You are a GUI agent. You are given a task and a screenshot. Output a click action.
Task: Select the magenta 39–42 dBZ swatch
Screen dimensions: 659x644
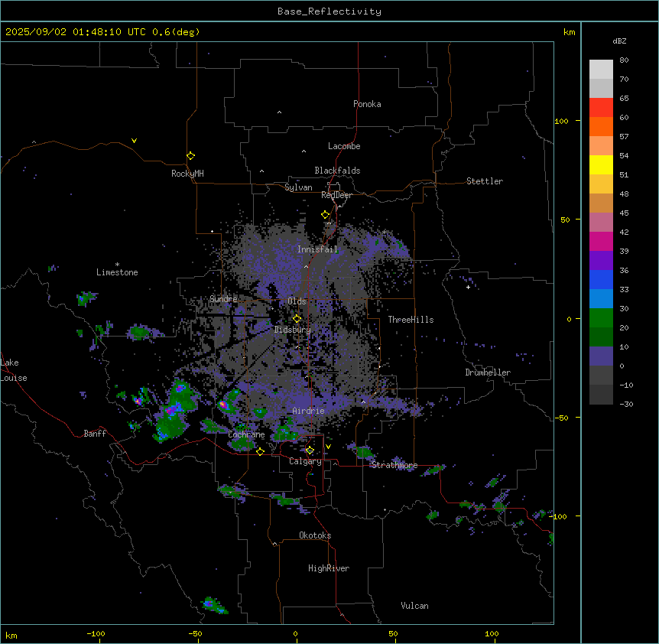coord(601,241)
